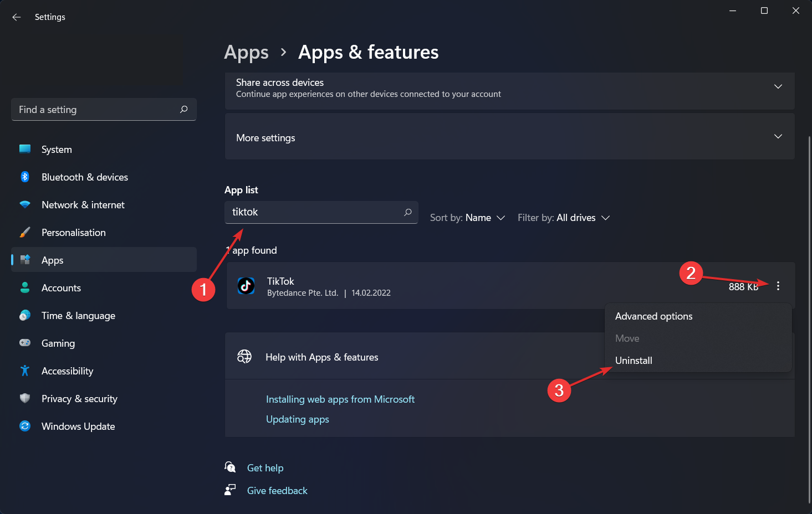Image resolution: width=812 pixels, height=514 pixels.
Task: Open Installing web apps from Microsoft link
Action: 340,399
